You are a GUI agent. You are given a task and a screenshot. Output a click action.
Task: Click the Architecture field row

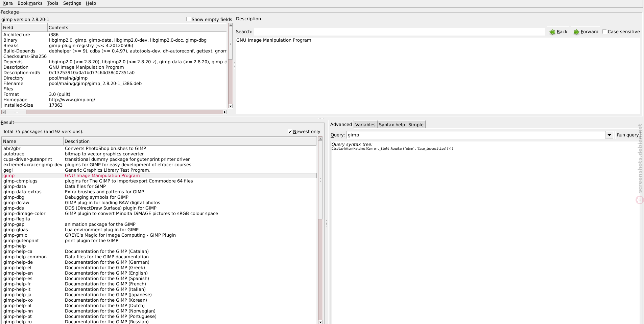click(x=114, y=35)
